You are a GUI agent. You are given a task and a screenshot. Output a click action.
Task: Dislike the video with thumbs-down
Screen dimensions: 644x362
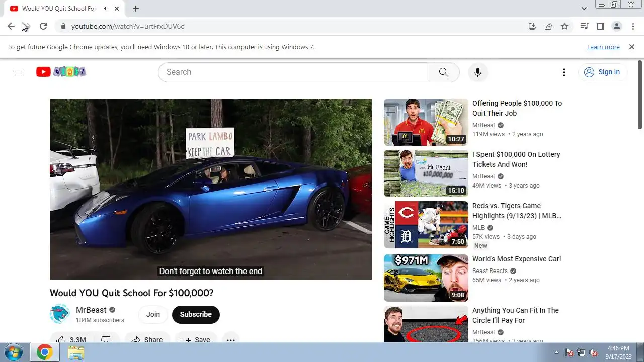coord(106,340)
